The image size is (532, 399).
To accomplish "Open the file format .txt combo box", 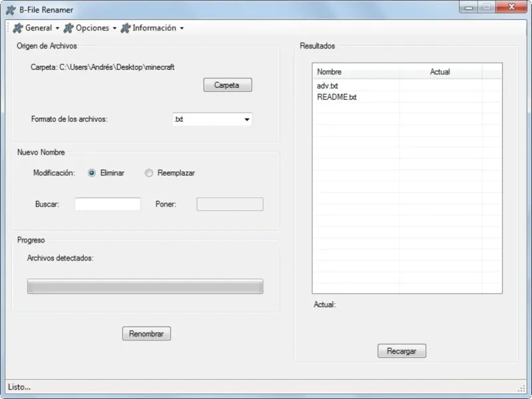I will pyautogui.click(x=212, y=120).
